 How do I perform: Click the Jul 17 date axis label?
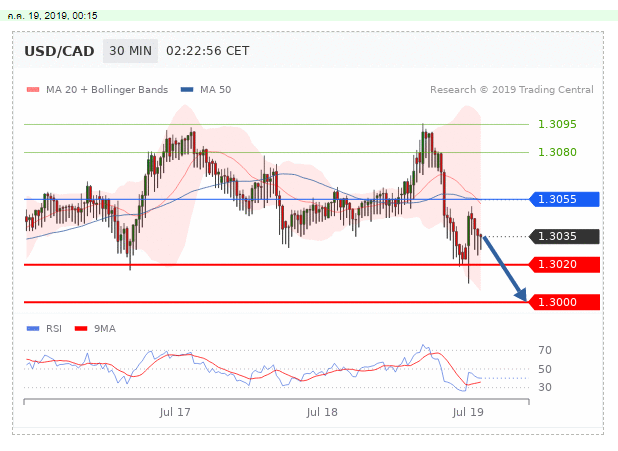click(x=175, y=412)
